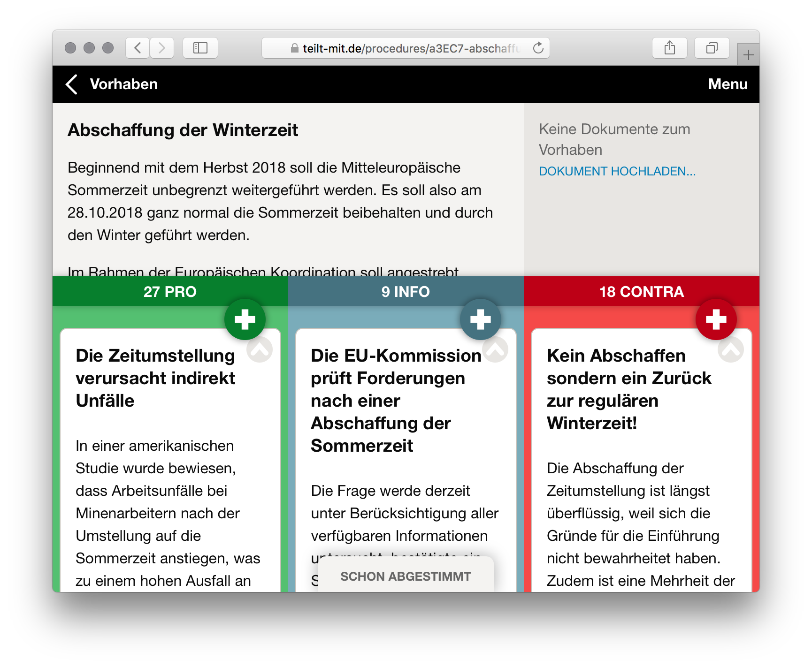Image resolution: width=812 pixels, height=667 pixels.
Task: Open the Safari sidebar icon
Action: click(200, 47)
